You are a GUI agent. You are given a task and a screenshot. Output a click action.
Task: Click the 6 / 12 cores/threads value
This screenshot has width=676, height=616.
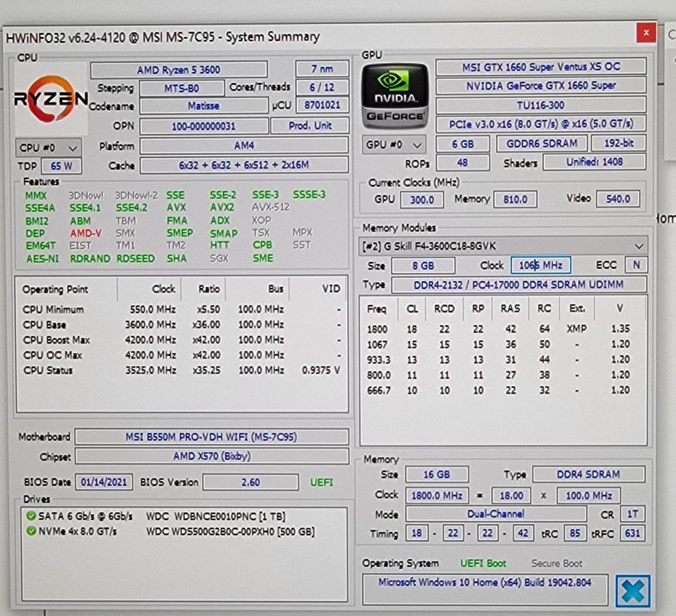[322, 88]
